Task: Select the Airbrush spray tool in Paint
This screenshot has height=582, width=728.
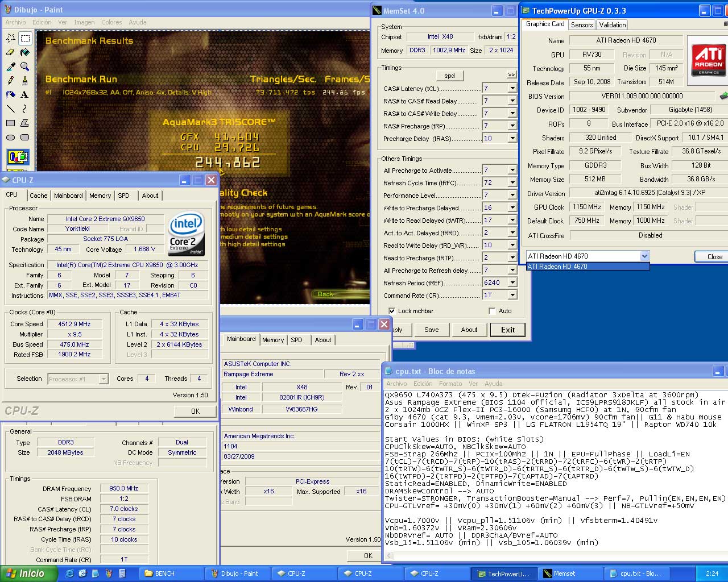Action: pyautogui.click(x=10, y=95)
